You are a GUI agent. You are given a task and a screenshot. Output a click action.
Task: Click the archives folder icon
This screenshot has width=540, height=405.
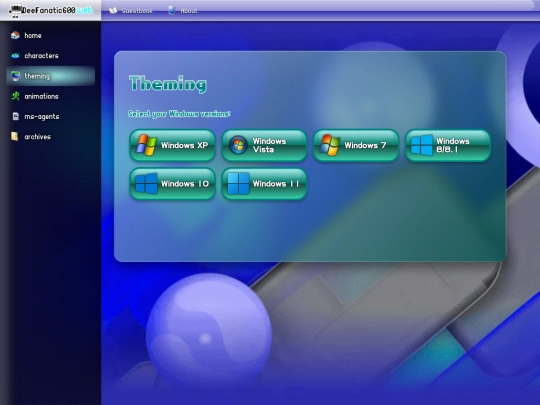[14, 136]
